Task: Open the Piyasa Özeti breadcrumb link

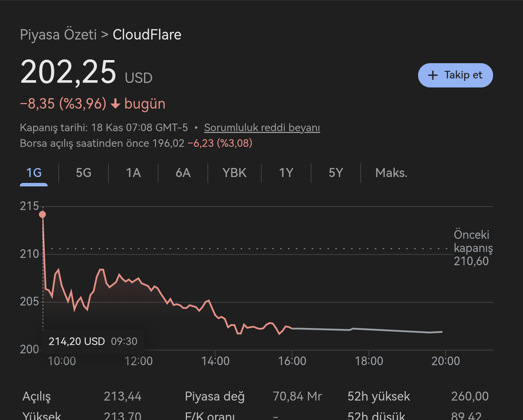Action: click(x=58, y=35)
